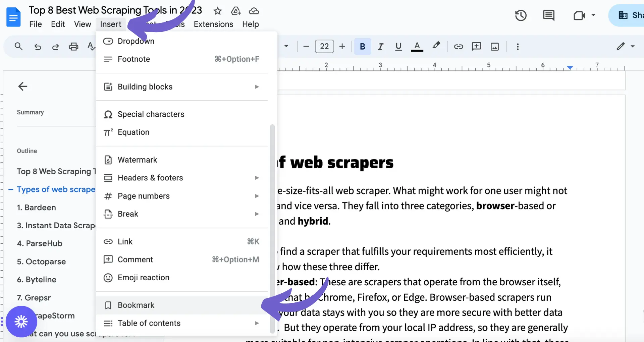644x342 pixels.
Task: Open the View menu
Action: tap(83, 24)
